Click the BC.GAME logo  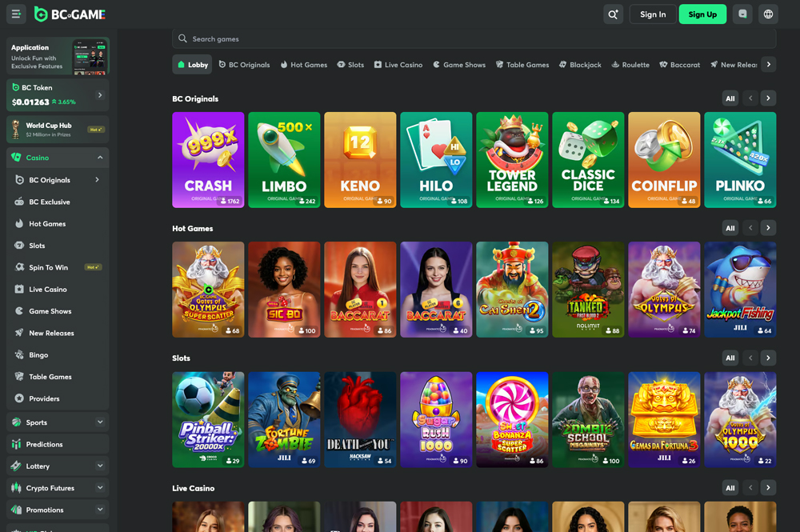pyautogui.click(x=70, y=14)
